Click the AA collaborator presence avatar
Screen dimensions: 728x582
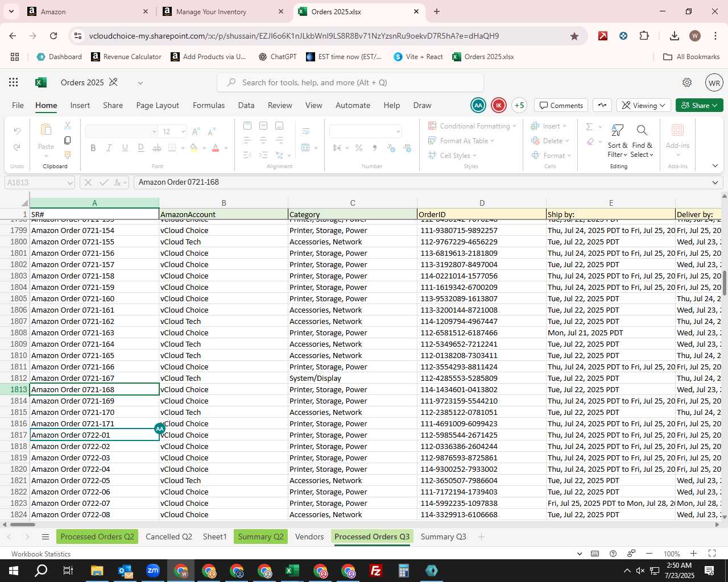point(478,105)
